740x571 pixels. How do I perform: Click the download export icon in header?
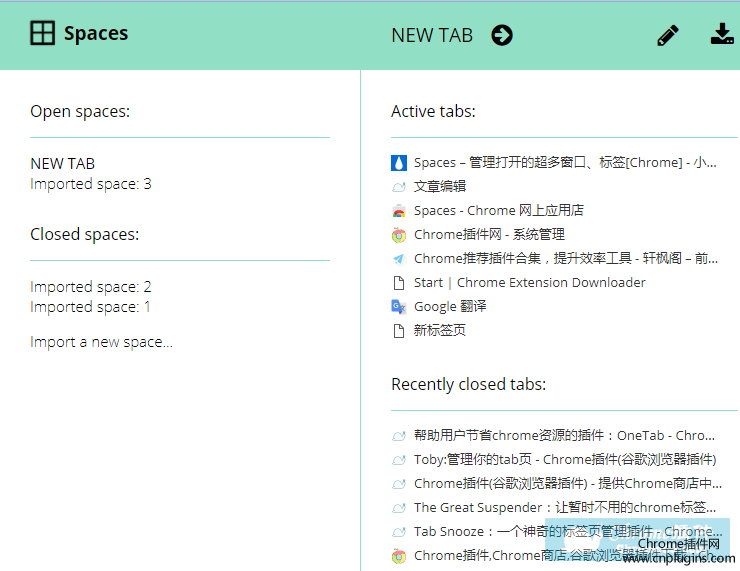[x=722, y=34]
